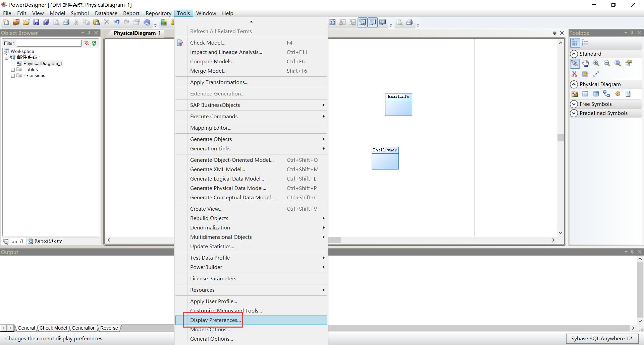
Task: Open the Database menu
Action: coord(106,13)
